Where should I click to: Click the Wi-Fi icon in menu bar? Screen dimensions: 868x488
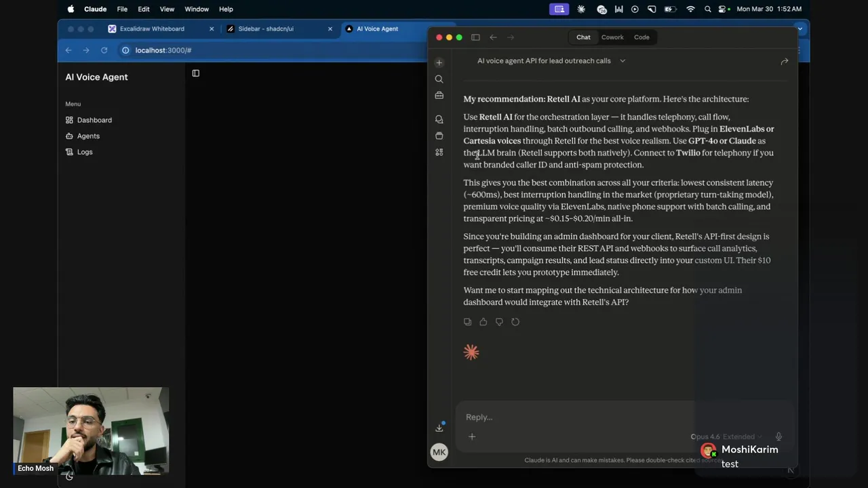point(690,9)
